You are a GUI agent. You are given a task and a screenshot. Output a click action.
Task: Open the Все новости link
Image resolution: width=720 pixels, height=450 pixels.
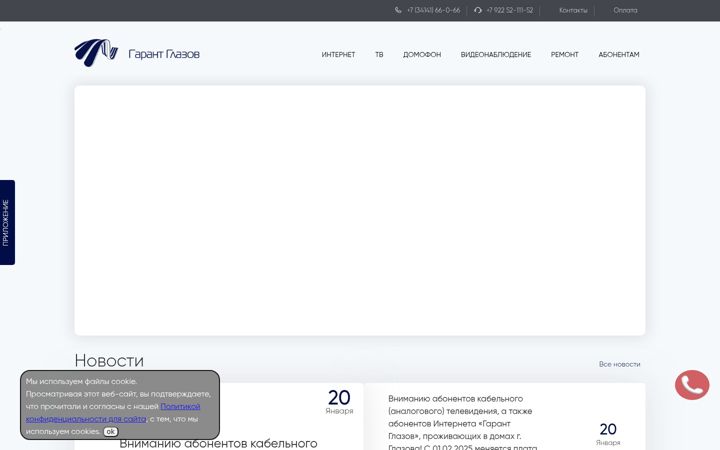click(x=619, y=364)
